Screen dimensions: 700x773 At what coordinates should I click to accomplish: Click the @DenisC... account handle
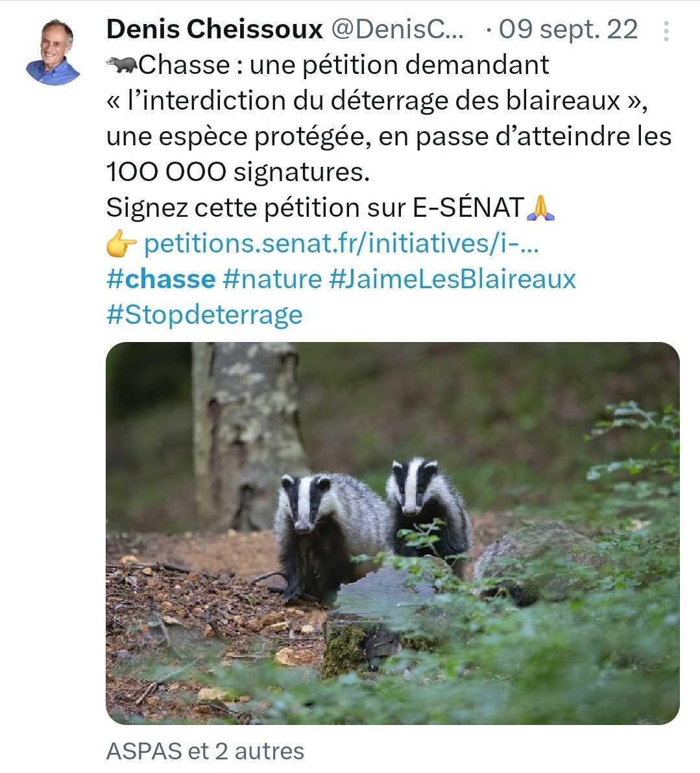[398, 29]
